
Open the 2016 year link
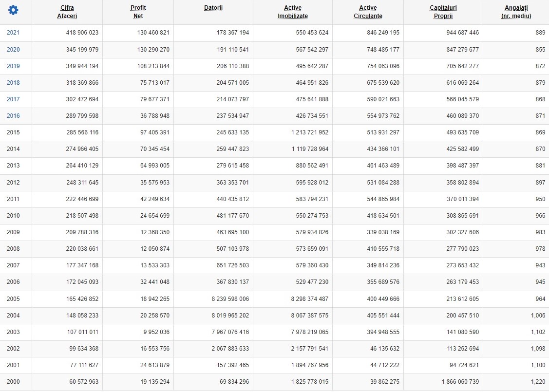pos(13,115)
